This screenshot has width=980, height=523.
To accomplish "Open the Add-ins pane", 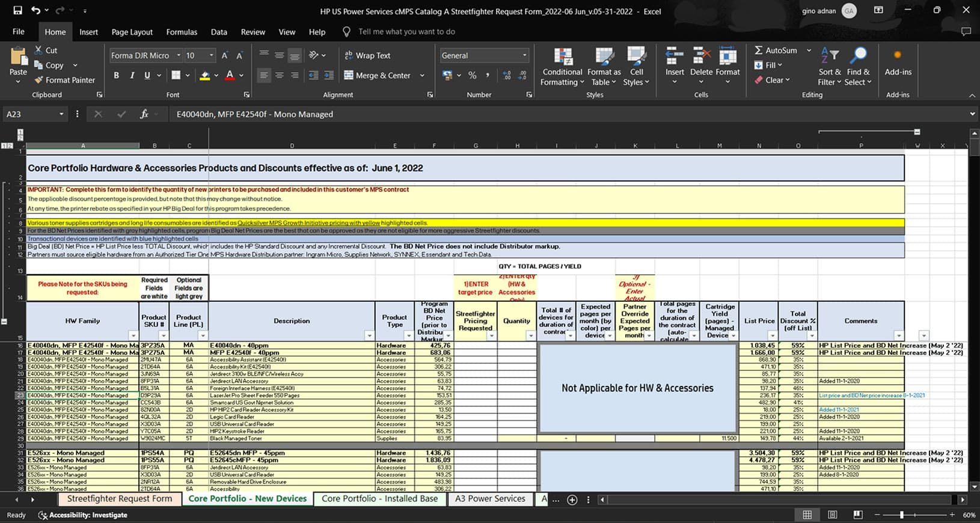I will pyautogui.click(x=898, y=63).
